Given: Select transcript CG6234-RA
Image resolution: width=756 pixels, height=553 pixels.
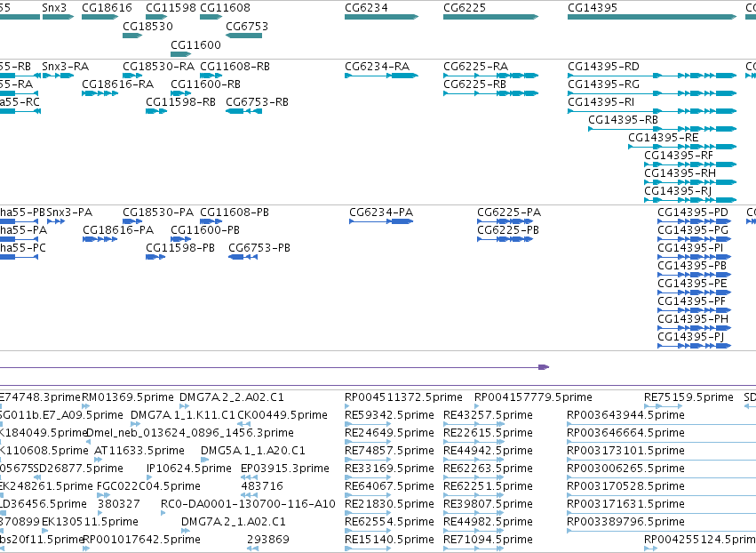Looking at the screenshot, I should [x=381, y=76].
